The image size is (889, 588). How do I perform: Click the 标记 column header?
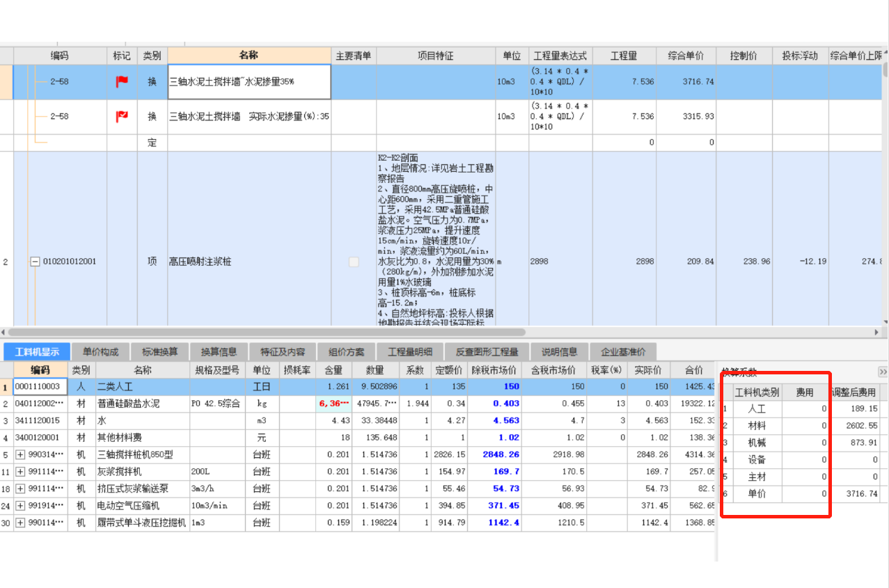click(x=122, y=56)
